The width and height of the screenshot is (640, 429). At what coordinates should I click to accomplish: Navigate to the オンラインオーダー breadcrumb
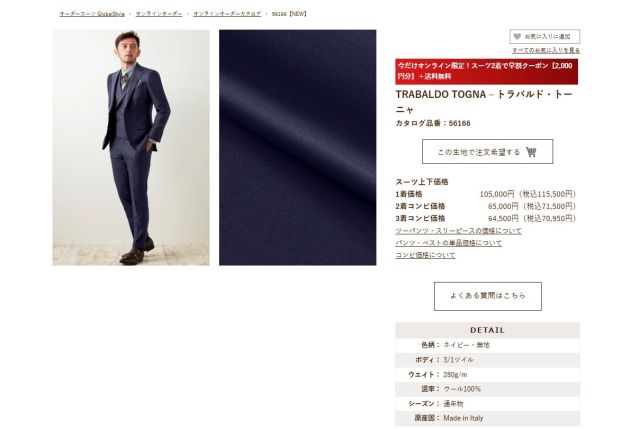coord(159,13)
